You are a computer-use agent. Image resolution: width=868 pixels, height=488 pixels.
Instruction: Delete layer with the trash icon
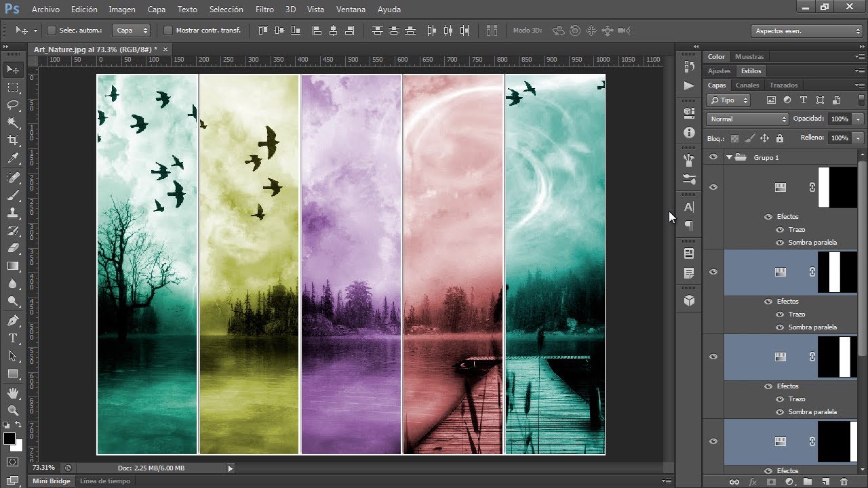point(844,482)
